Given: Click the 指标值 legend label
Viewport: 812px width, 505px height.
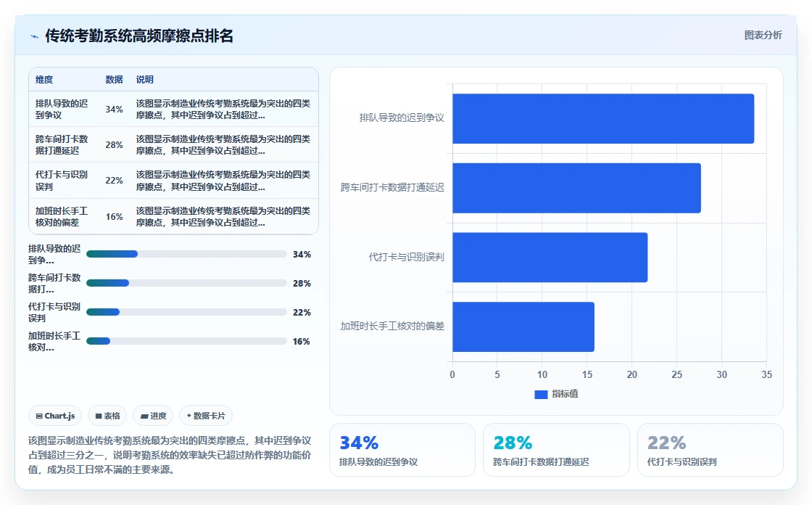Looking at the screenshot, I should (565, 394).
